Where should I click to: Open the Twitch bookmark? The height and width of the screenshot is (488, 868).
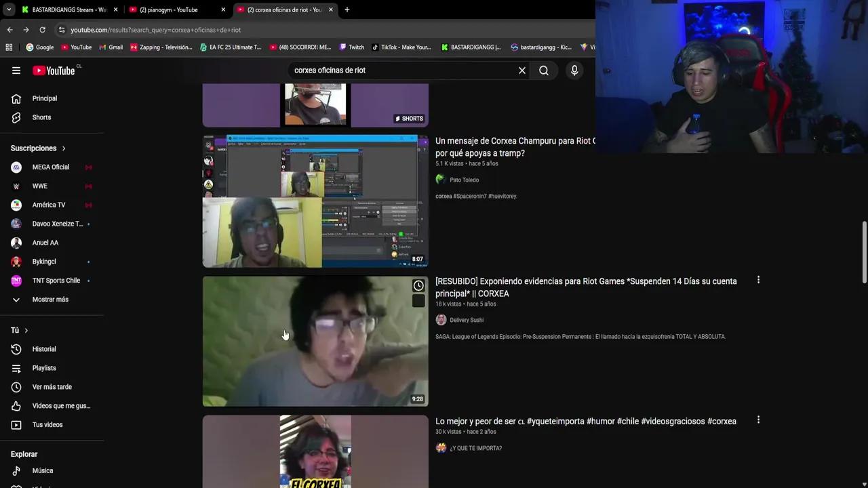coord(352,47)
